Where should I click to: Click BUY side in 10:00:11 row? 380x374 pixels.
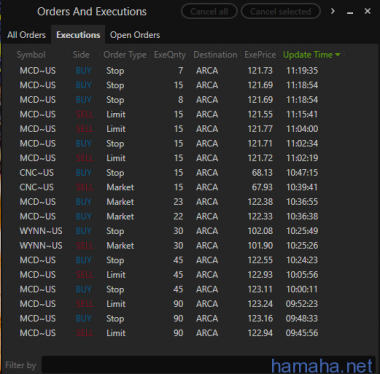tap(84, 289)
